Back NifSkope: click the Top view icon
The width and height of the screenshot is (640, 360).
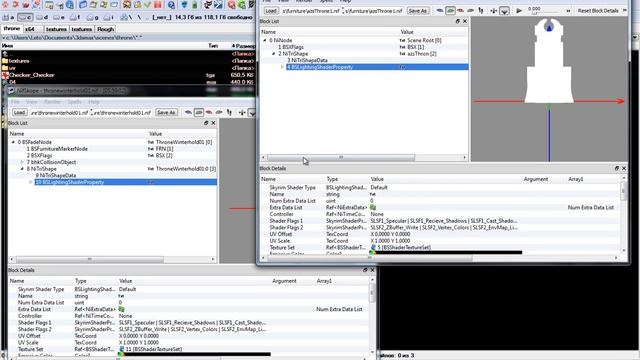(x=188, y=112)
